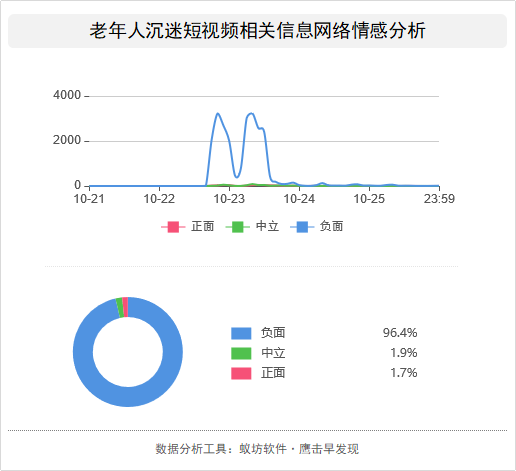The image size is (516, 471).
Task: Click the 10-24 date on x-axis
Action: pyautogui.click(x=299, y=199)
